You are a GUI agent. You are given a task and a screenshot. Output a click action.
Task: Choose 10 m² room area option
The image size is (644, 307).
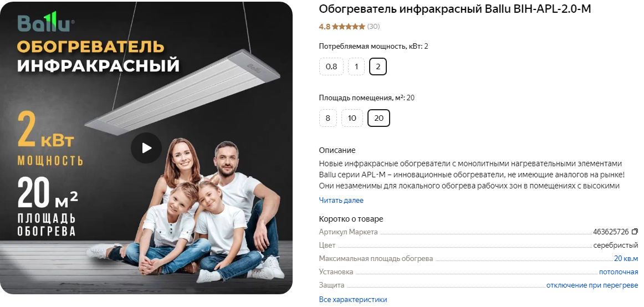[x=352, y=118]
